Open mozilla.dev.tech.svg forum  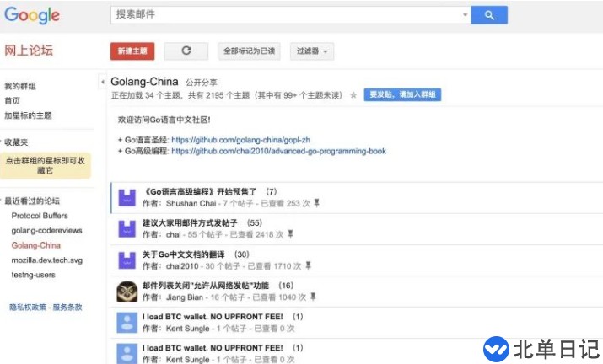pos(47,260)
